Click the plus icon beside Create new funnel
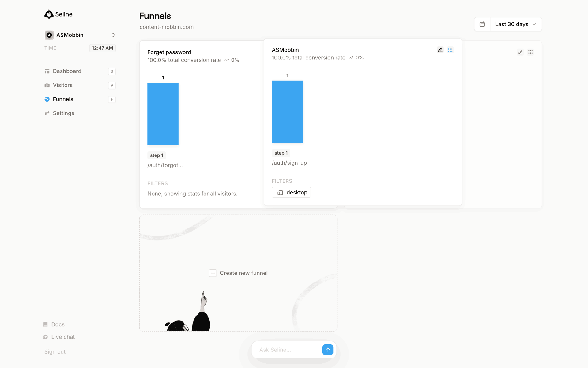Screen dimensions: 588x368 coord(213,273)
